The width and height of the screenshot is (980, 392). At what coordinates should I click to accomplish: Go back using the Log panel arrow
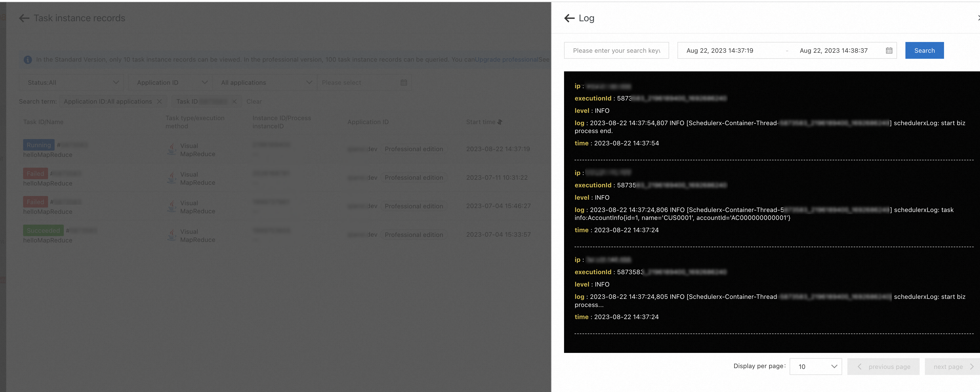[569, 18]
